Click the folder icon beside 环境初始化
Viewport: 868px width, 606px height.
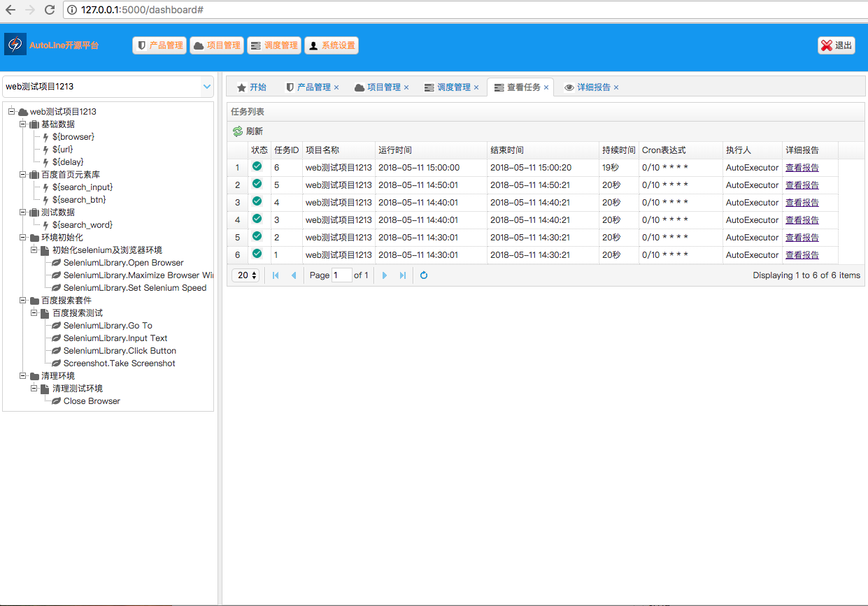(34, 238)
